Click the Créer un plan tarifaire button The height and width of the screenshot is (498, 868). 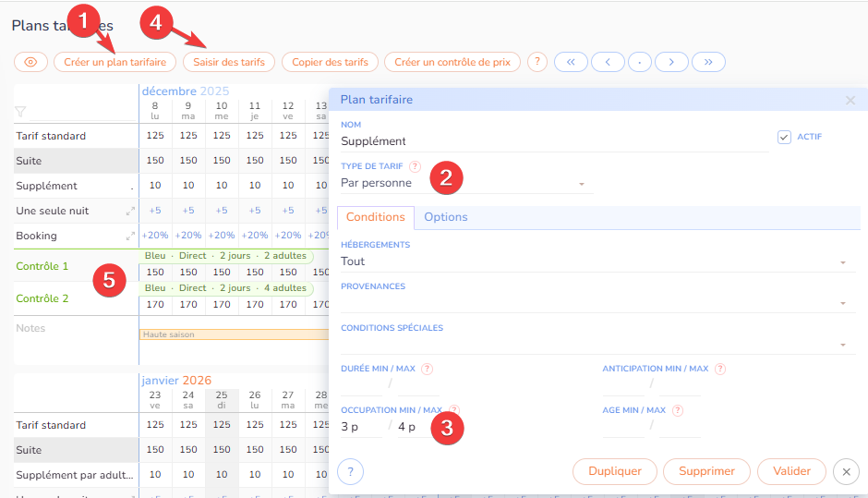point(115,62)
